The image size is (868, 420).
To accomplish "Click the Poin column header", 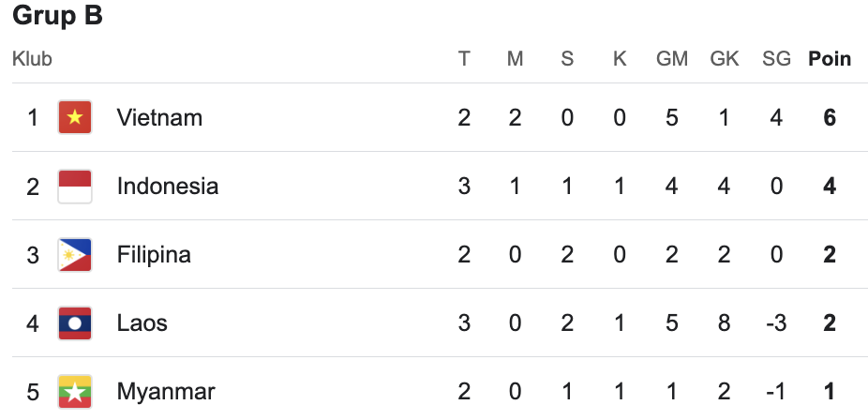I will [x=830, y=59].
